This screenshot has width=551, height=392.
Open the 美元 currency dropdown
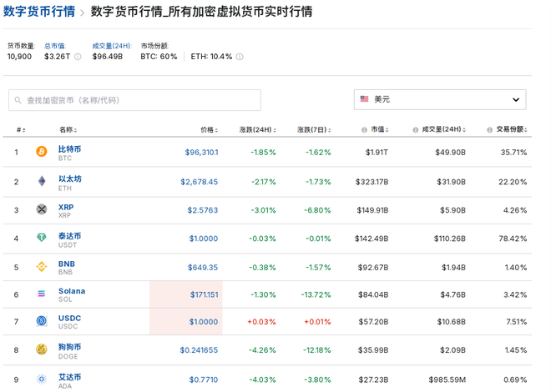click(439, 99)
